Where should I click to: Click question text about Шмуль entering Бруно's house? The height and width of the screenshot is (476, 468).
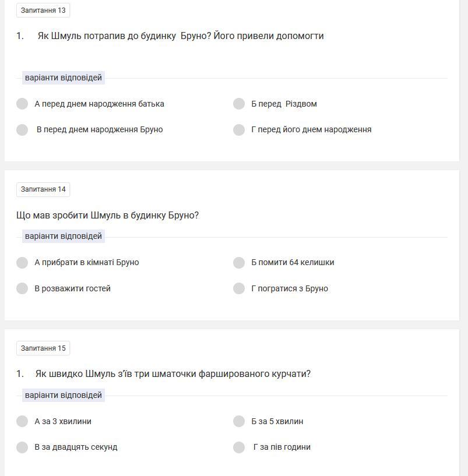(x=181, y=36)
